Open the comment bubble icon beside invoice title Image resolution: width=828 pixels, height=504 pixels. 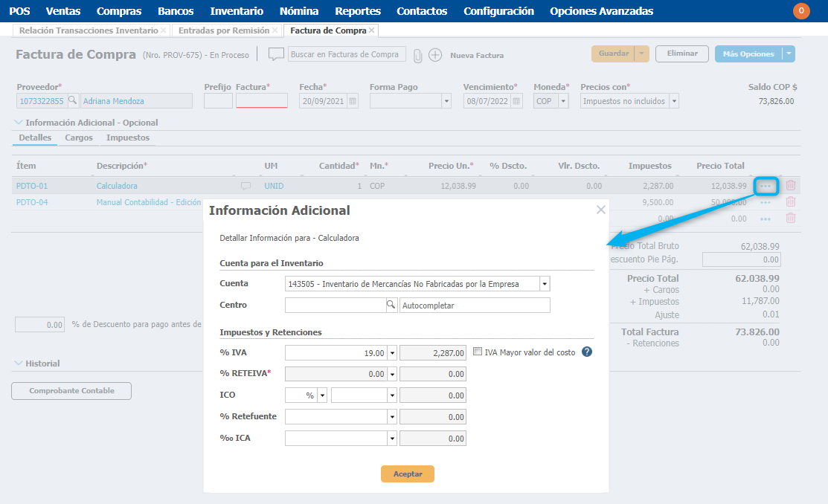click(x=276, y=54)
